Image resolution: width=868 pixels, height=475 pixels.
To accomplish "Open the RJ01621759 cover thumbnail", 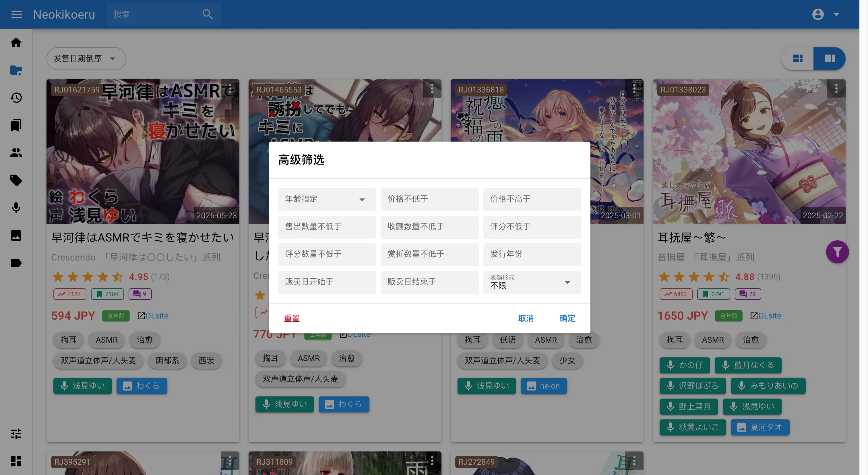I will pyautogui.click(x=143, y=152).
